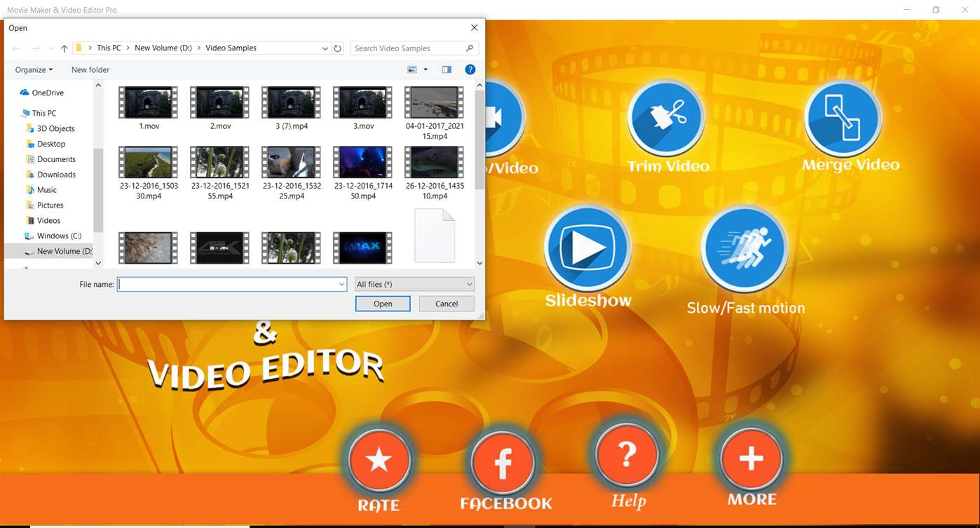This screenshot has width=980, height=528.
Task: Select the 2.mov video file
Action: pyautogui.click(x=220, y=109)
